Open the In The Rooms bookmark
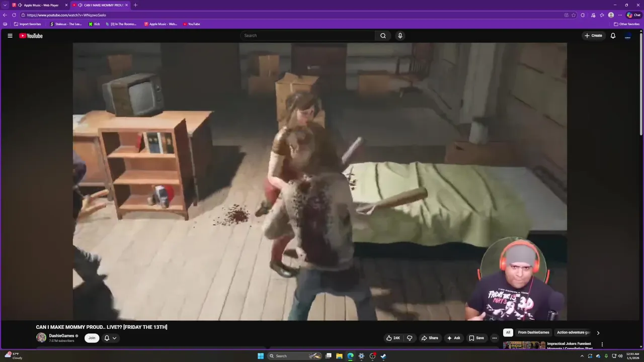This screenshot has height=362, width=644. click(121, 24)
